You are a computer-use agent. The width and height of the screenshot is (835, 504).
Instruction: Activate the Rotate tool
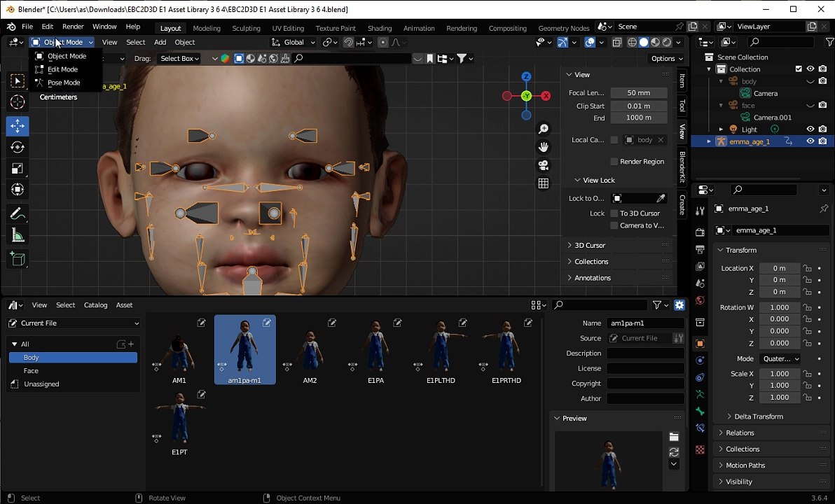pos(17,148)
